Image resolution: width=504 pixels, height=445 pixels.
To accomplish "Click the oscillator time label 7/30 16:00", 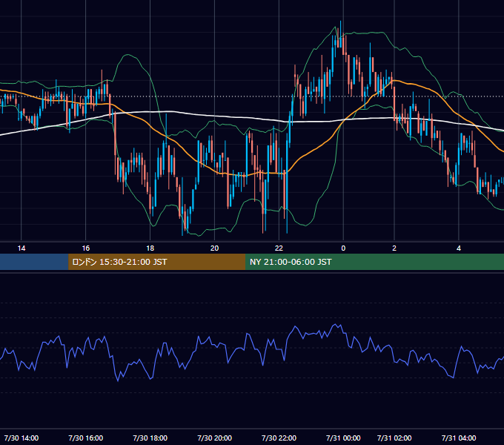I will pyautogui.click(x=86, y=438).
